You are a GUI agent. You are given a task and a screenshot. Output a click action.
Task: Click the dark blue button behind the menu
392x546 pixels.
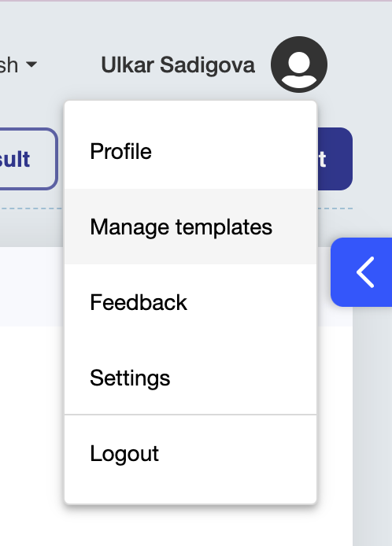[x=335, y=159]
